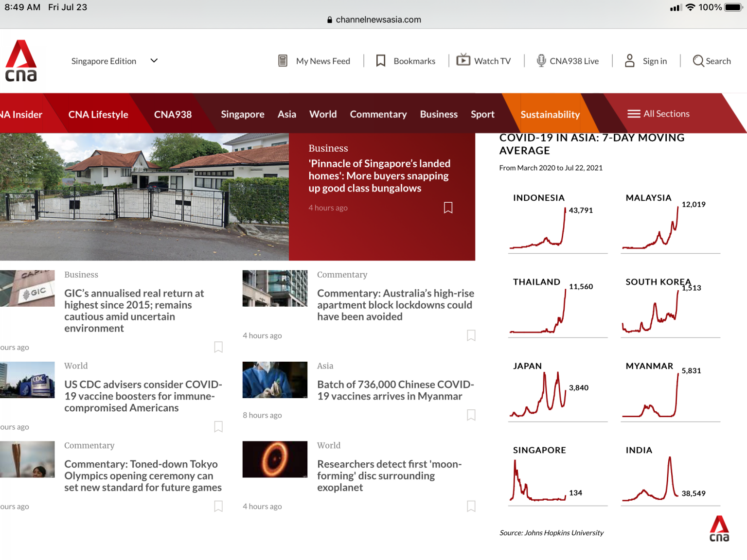Screen dimensions: 747x560
Task: Tap the channelnewsasia.com address bar
Action: [373, 20]
